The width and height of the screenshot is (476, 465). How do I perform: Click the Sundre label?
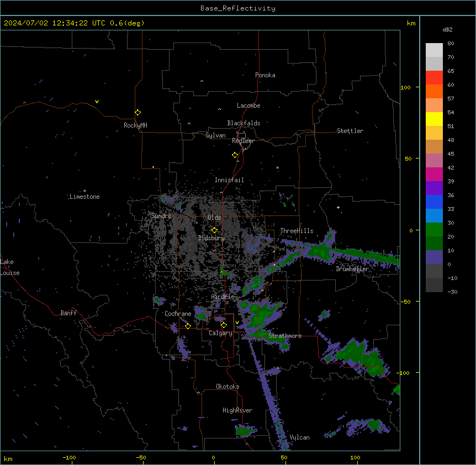click(x=161, y=216)
